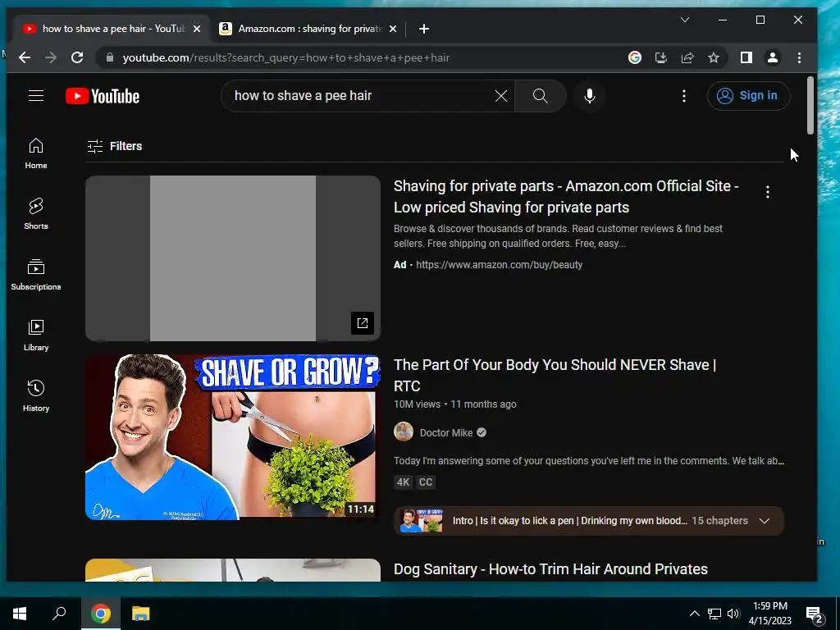Show hidden system tray icons
The height and width of the screenshot is (630, 840).
694,614
